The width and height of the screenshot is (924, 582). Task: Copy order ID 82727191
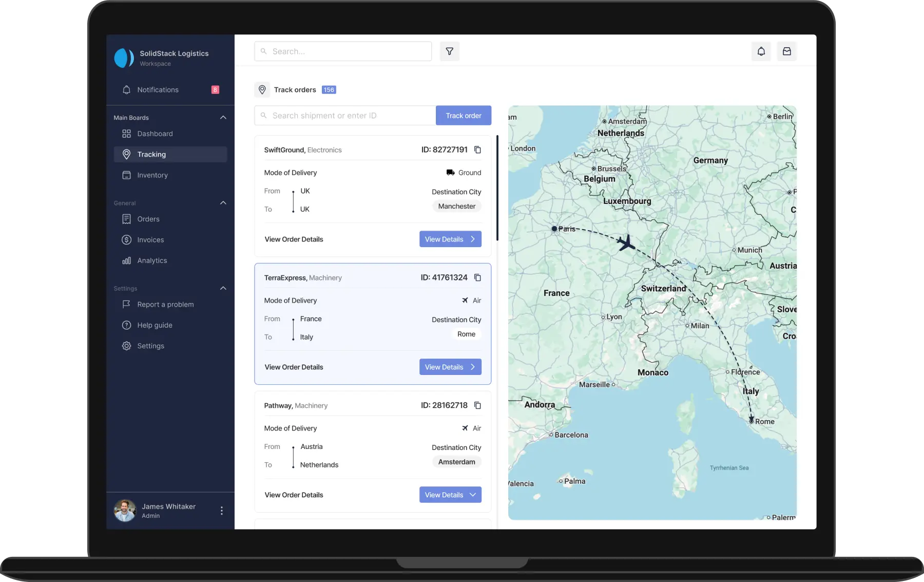(x=477, y=150)
